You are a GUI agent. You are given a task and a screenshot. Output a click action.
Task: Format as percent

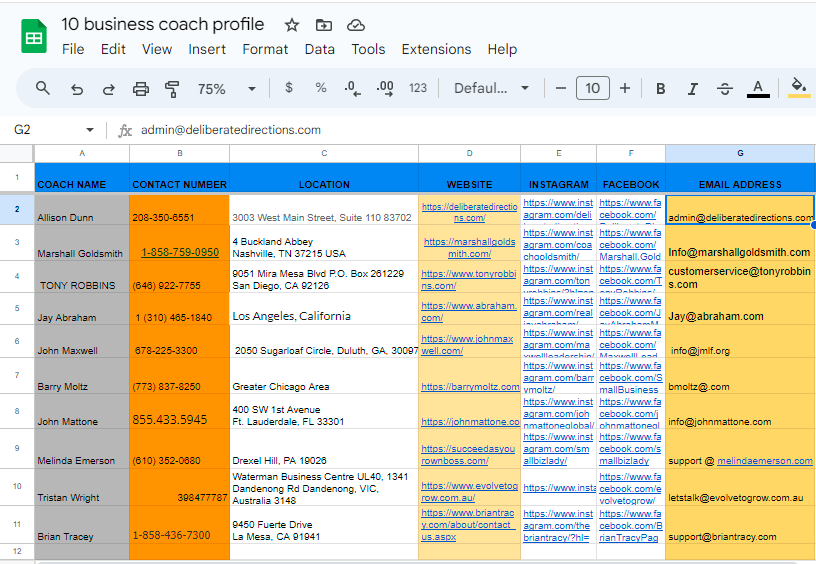tap(321, 88)
